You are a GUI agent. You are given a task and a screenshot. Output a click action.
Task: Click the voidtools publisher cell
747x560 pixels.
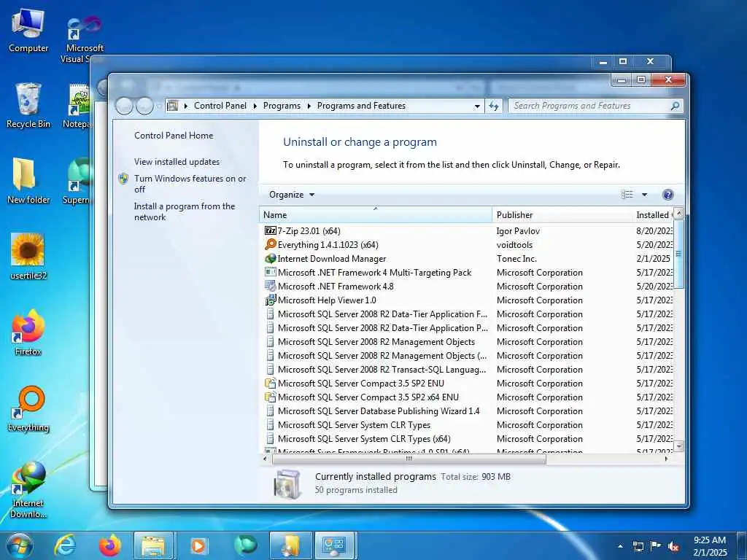514,245
